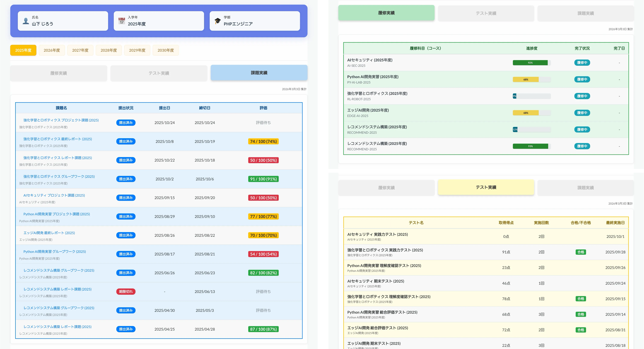This screenshot has width=644, height=349.
Task: Select the 2026年度 year filter
Action: 52,50
